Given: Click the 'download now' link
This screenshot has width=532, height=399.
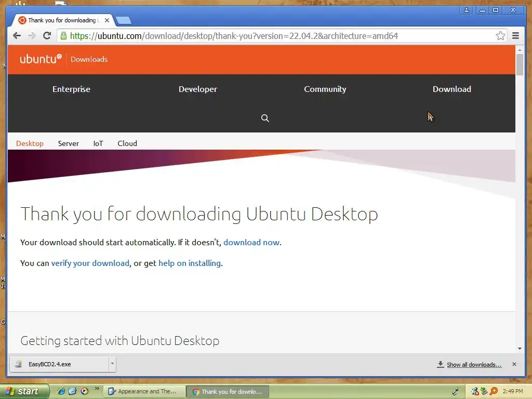Looking at the screenshot, I should pos(251,242).
